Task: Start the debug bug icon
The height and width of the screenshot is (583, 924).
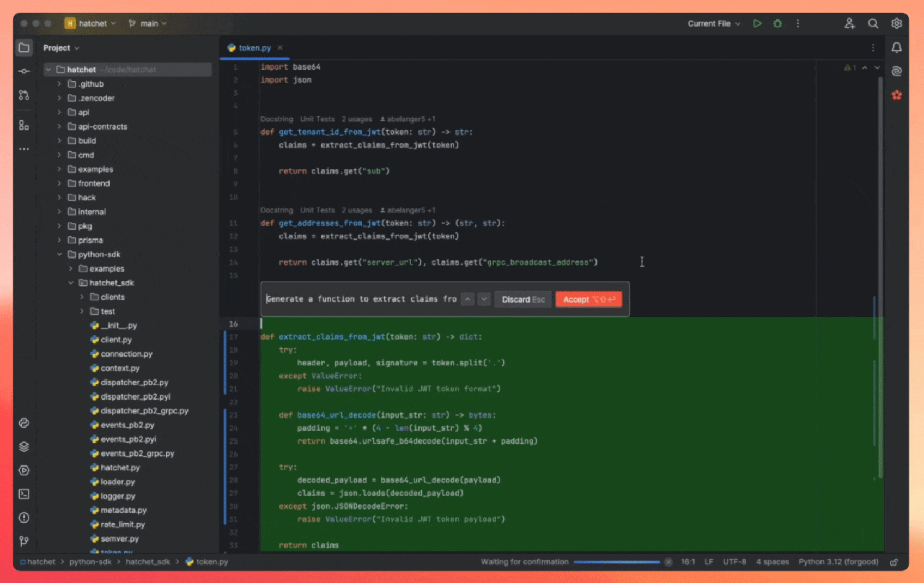Action: 777,23
